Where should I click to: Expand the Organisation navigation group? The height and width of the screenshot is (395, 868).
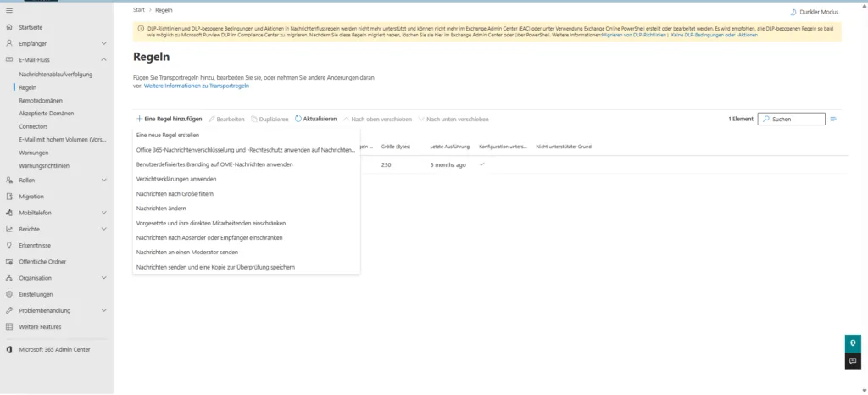click(103, 278)
